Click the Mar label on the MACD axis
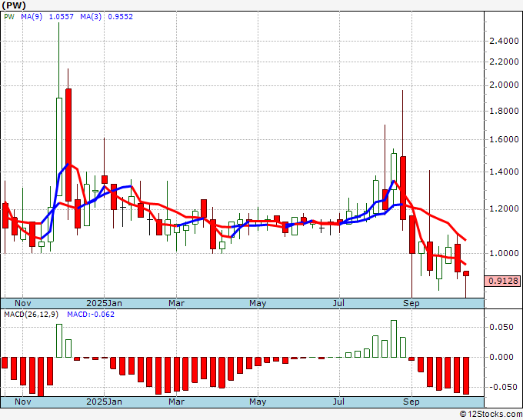 pos(176,402)
